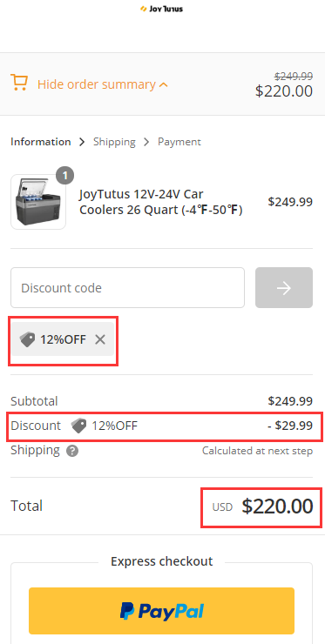Click the 12%OFF label in the Discount row
The width and height of the screenshot is (325, 644).
coord(114,426)
